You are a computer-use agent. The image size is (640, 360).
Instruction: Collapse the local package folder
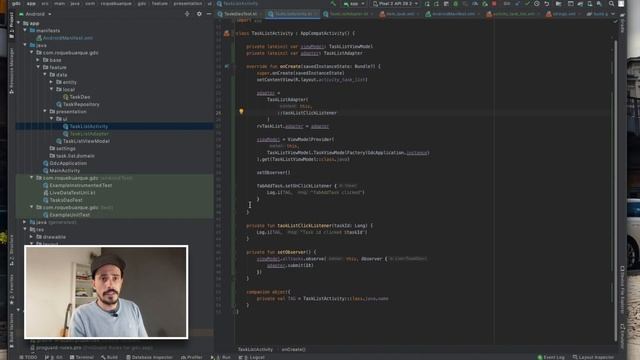(51, 89)
